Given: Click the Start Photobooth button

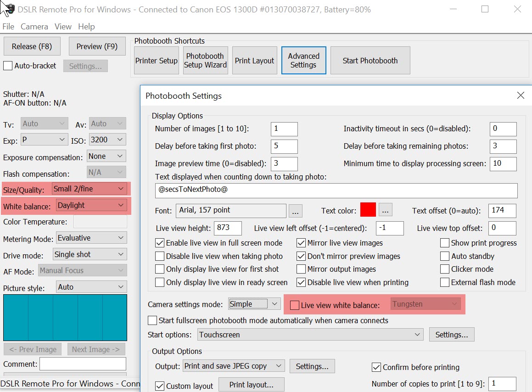Looking at the screenshot, I should coord(370,61).
